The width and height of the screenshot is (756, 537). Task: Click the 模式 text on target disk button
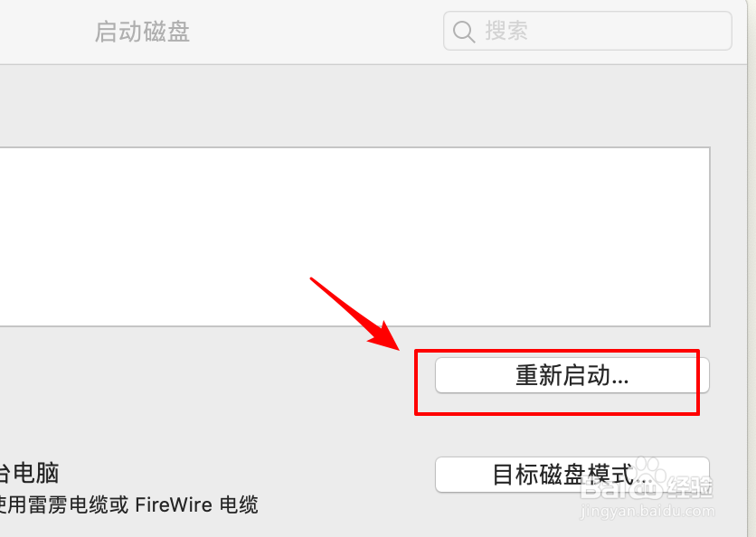(610, 474)
